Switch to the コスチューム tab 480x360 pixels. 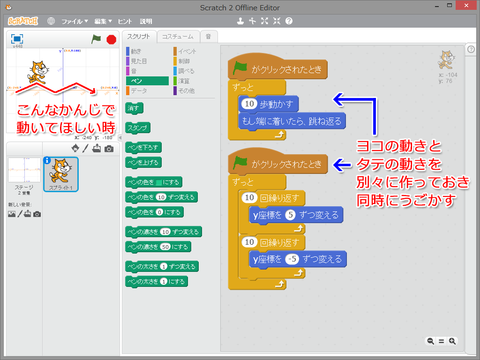(x=178, y=37)
